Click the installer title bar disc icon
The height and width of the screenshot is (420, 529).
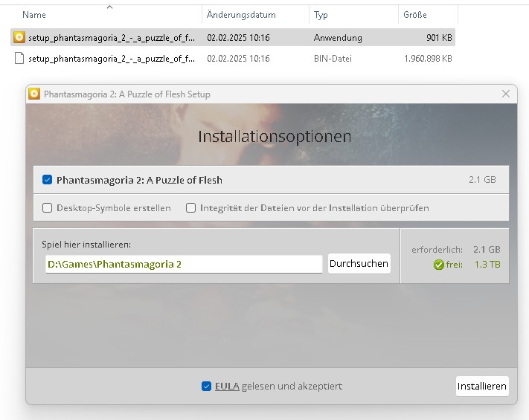coord(34,94)
